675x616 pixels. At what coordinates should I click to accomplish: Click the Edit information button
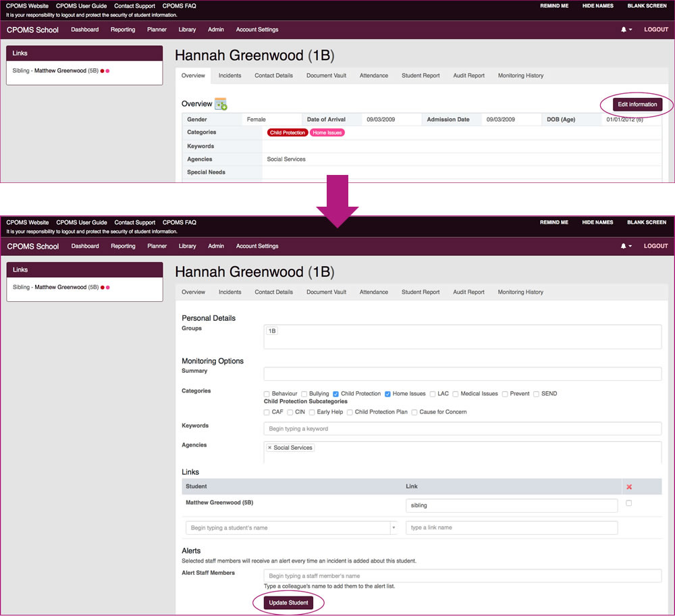click(x=637, y=104)
